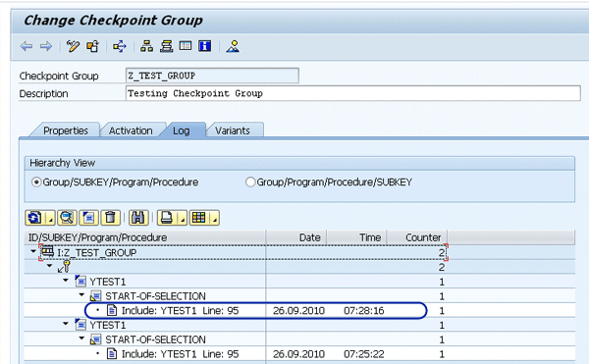Image resolution: width=589 pixels, height=364 pixels.
Task: Click the colored grid layout icon
Action: coord(199,218)
